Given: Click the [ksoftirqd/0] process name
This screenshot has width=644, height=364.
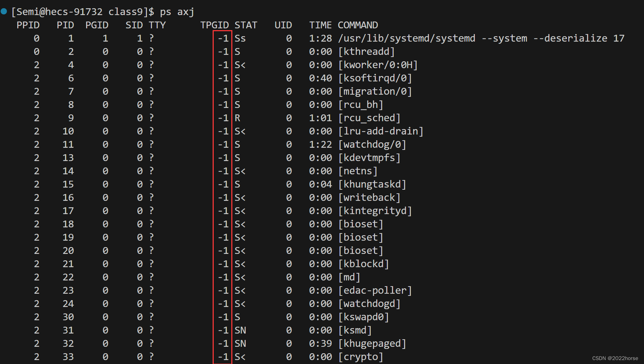Looking at the screenshot, I should pyautogui.click(x=375, y=78).
